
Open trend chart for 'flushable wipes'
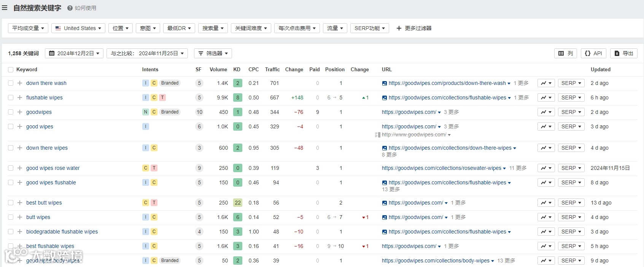pos(546,98)
